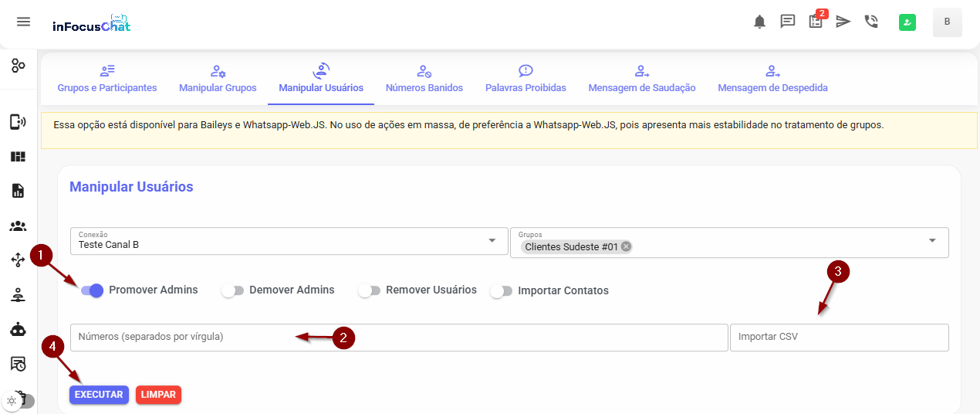980x414 pixels.
Task: Turn on the Remover Usuários switch
Action: [x=369, y=290]
